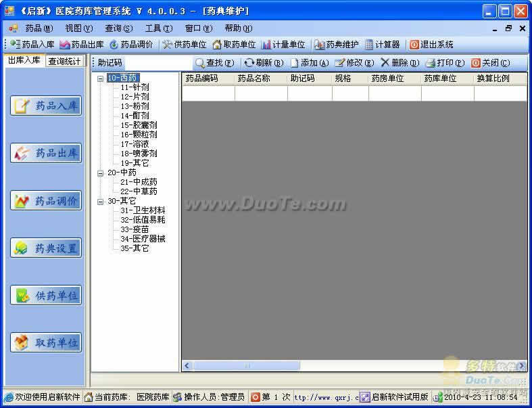This screenshot has height=408, width=532.
Task: Open the 工具(T) menu
Action: tap(159, 28)
